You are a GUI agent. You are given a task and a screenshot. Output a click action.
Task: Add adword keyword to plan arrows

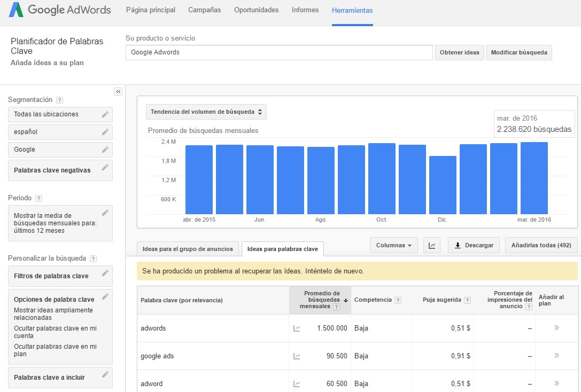[x=556, y=383]
